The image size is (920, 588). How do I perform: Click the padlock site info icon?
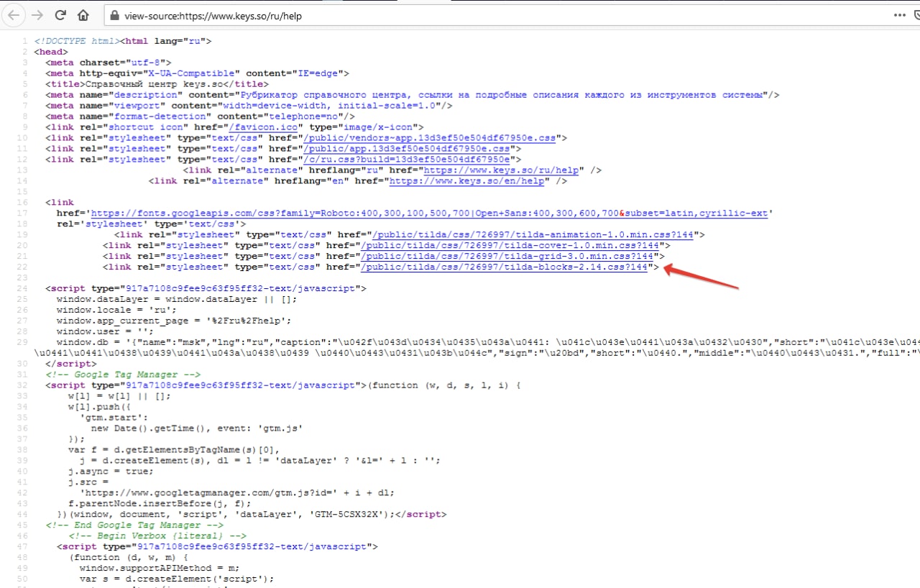(x=114, y=16)
